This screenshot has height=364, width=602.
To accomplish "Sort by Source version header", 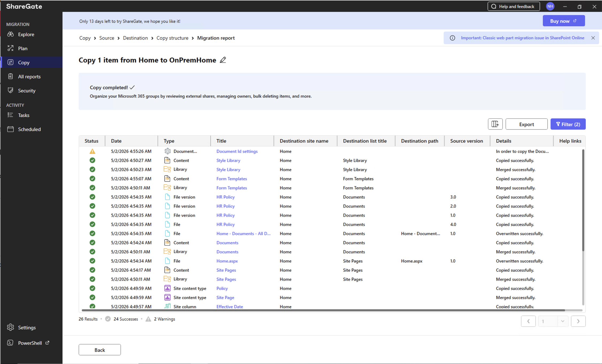I will (467, 141).
